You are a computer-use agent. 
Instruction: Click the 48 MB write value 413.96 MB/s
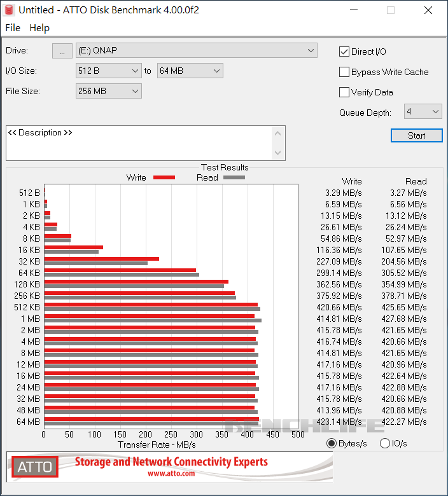tap(339, 411)
